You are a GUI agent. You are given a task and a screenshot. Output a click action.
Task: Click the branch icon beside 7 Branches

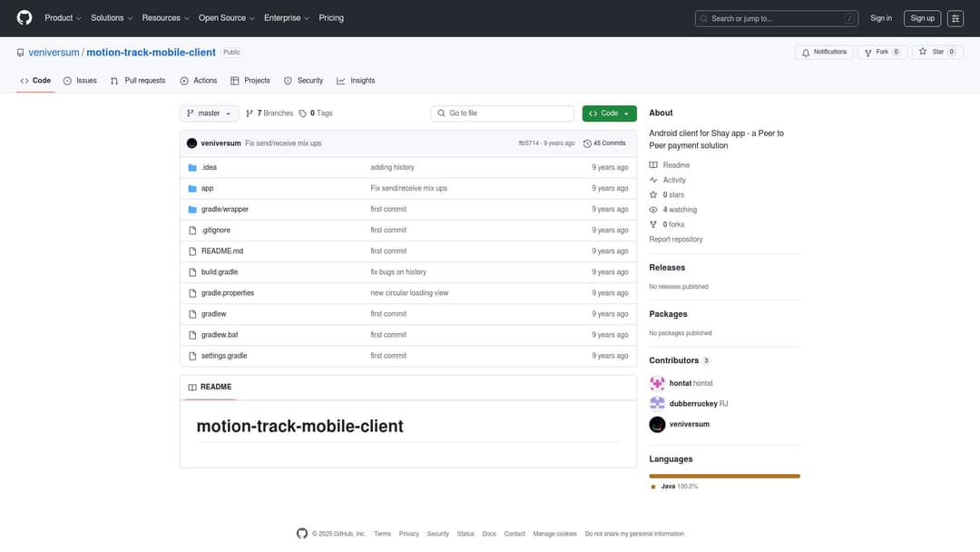tap(250, 113)
